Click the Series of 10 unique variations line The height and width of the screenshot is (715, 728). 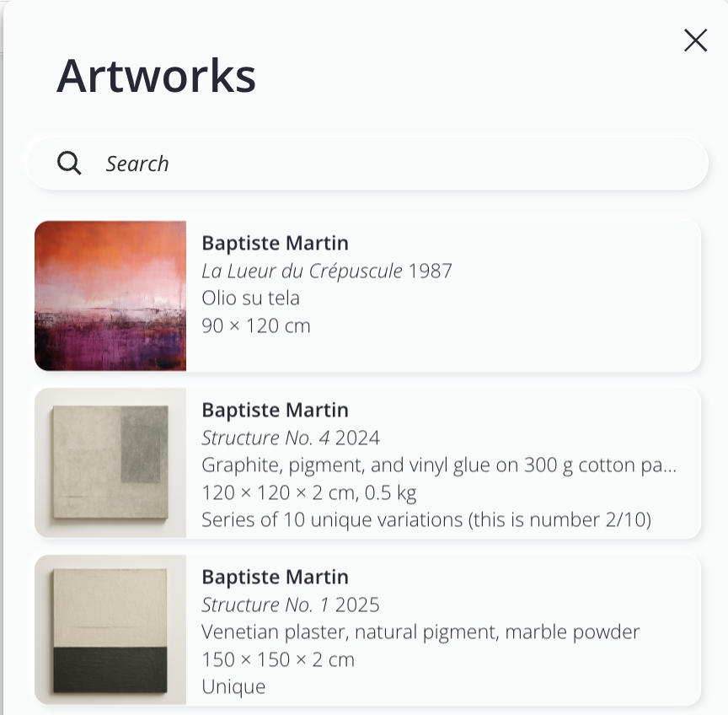pyautogui.click(x=426, y=519)
